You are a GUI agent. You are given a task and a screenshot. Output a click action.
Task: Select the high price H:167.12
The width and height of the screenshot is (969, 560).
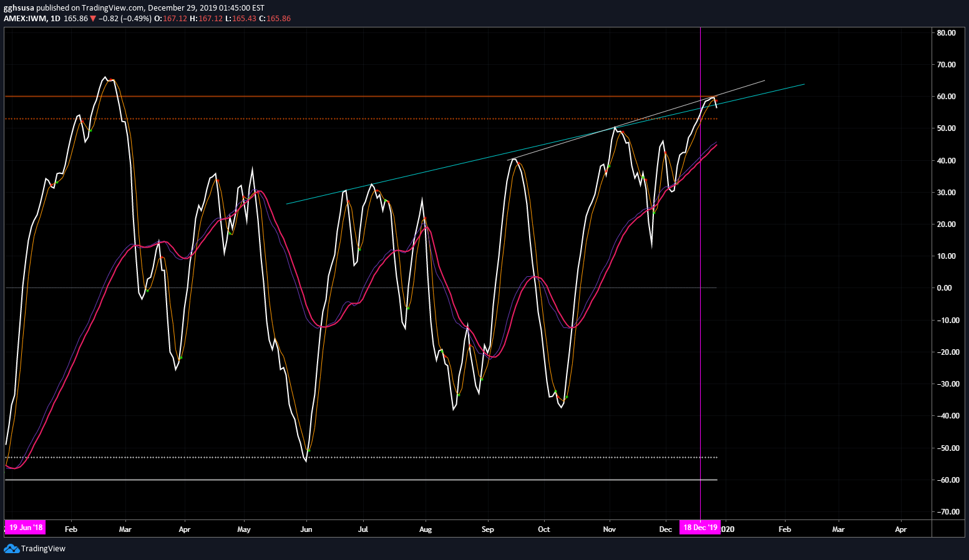tap(206, 19)
